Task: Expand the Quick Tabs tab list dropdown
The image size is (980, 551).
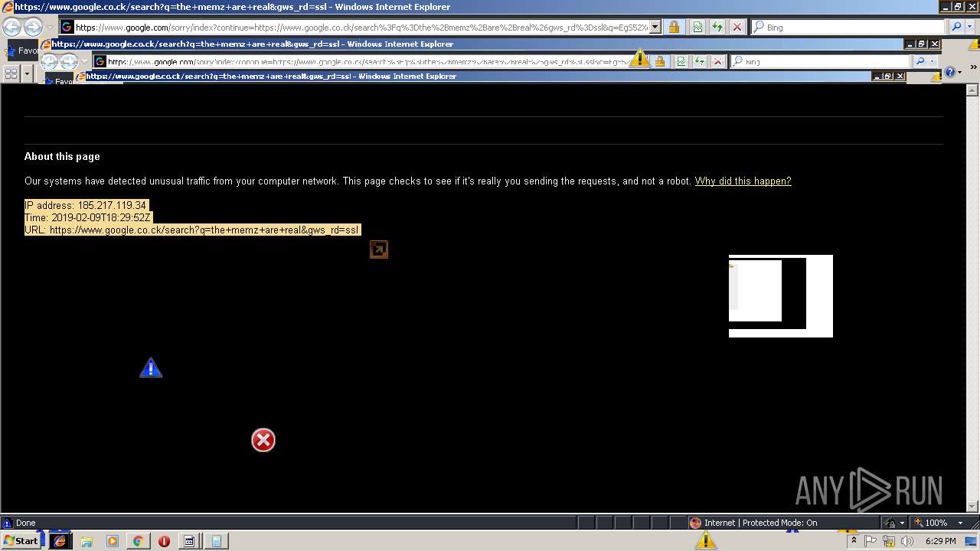Action: [27, 73]
